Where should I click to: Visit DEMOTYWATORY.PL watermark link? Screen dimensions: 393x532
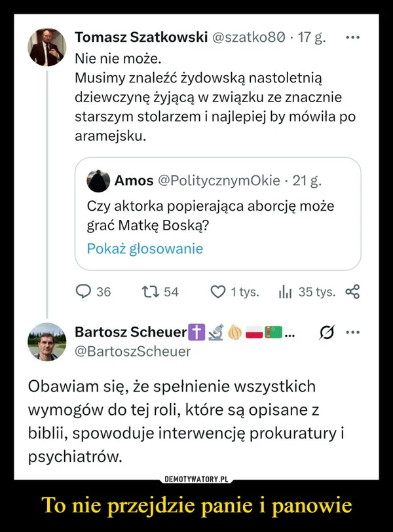(196, 478)
